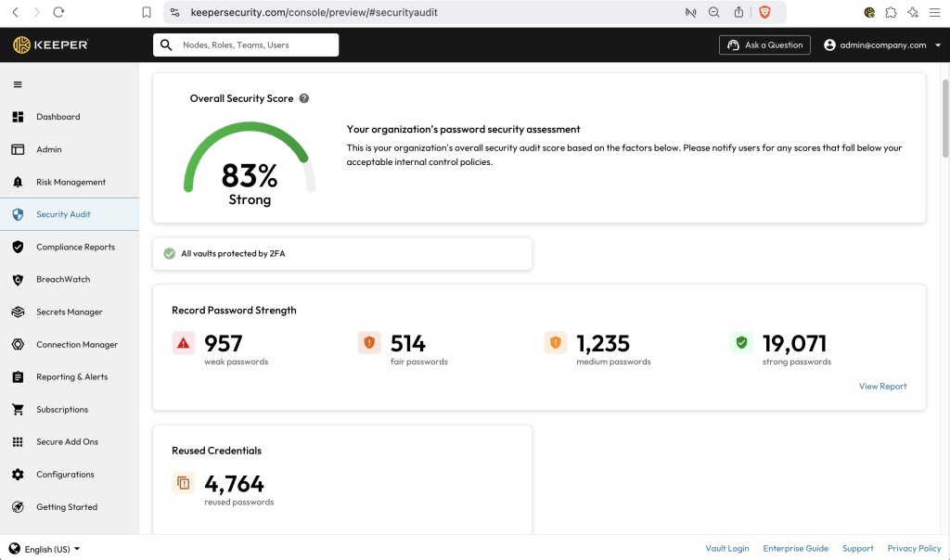
Task: Click the Overall Security Score help icon
Action: point(304,98)
